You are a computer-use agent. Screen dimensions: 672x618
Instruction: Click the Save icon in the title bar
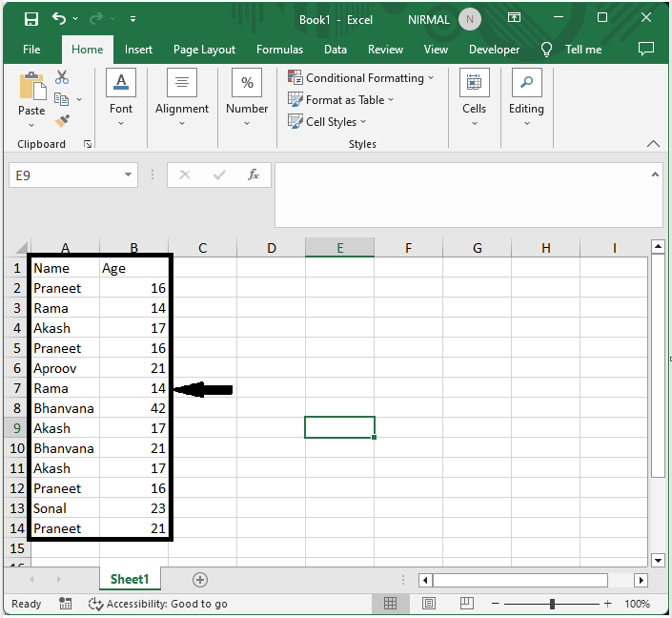pyautogui.click(x=31, y=19)
